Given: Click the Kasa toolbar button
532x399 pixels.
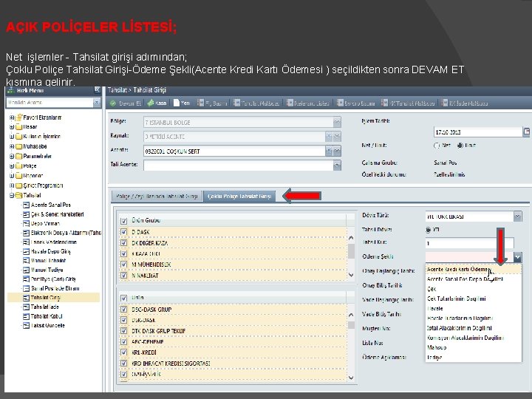Looking at the screenshot, I should tap(157, 103).
